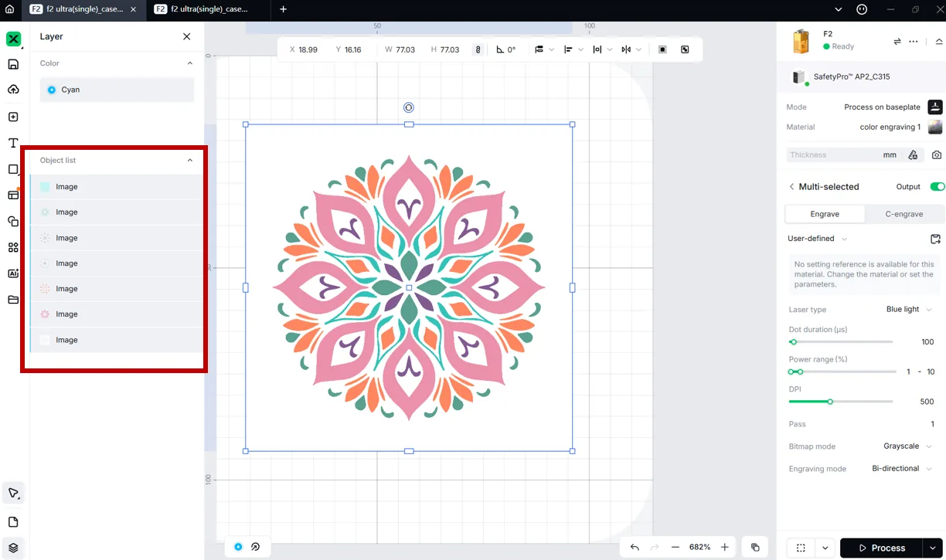Open the align objects dropdown
946x560 pixels.
click(573, 49)
